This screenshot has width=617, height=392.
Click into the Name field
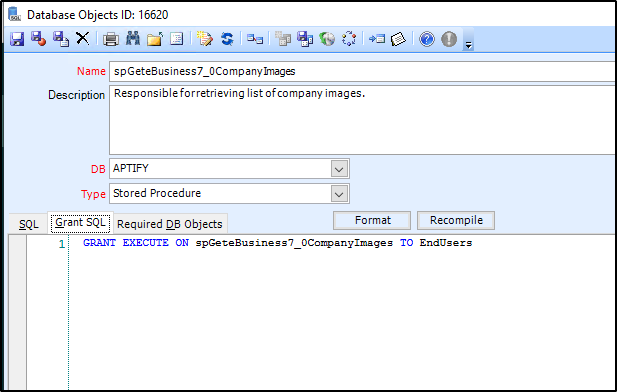[x=362, y=71]
